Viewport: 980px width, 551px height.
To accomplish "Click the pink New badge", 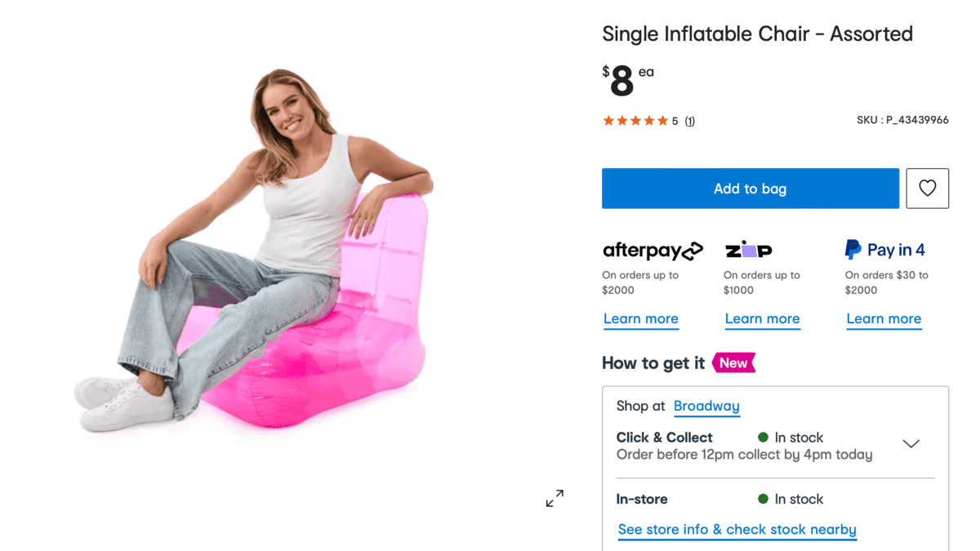I will click(x=733, y=363).
